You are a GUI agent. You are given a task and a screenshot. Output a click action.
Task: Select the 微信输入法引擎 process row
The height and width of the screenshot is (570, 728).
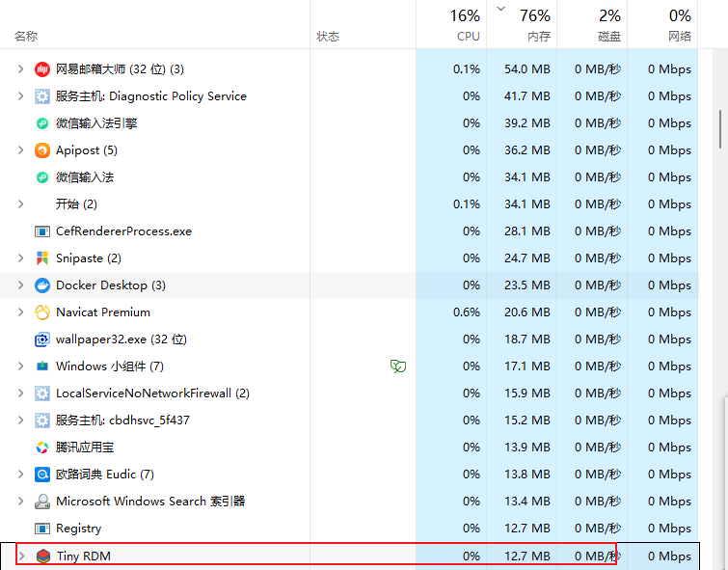point(349,123)
